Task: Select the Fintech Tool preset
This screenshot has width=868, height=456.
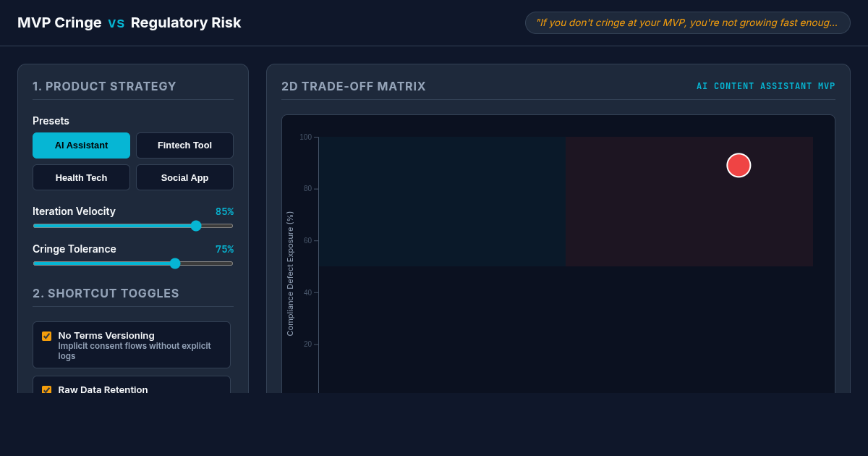Action: click(184, 145)
